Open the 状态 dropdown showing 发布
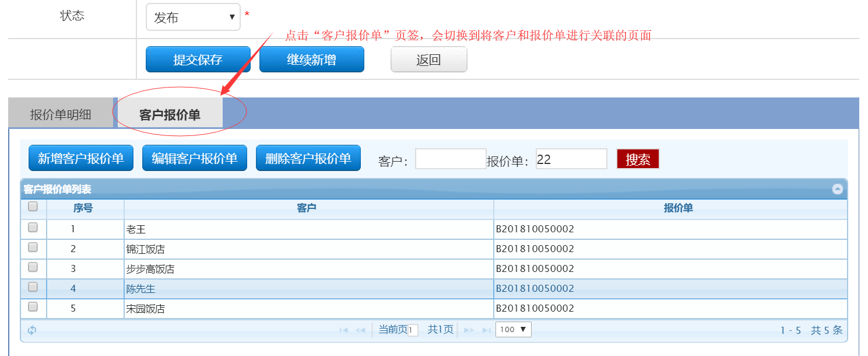Viewport: 868px width, 356px height. (x=193, y=18)
